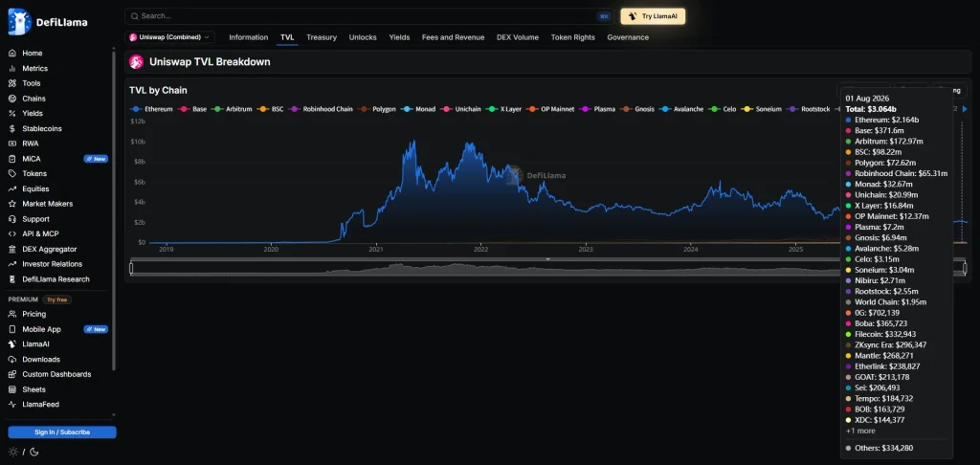
Task: Click the Equities trend icon
Action: click(11, 188)
